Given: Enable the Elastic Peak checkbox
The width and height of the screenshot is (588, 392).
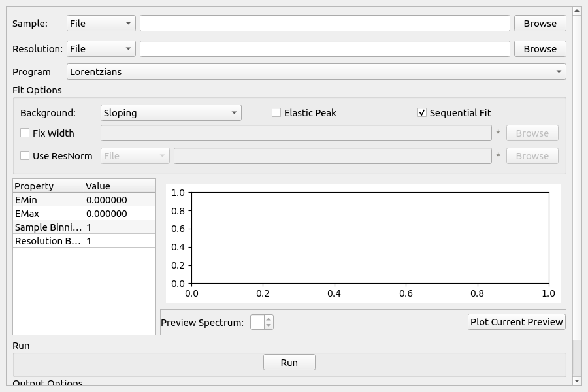Looking at the screenshot, I should click(x=276, y=113).
